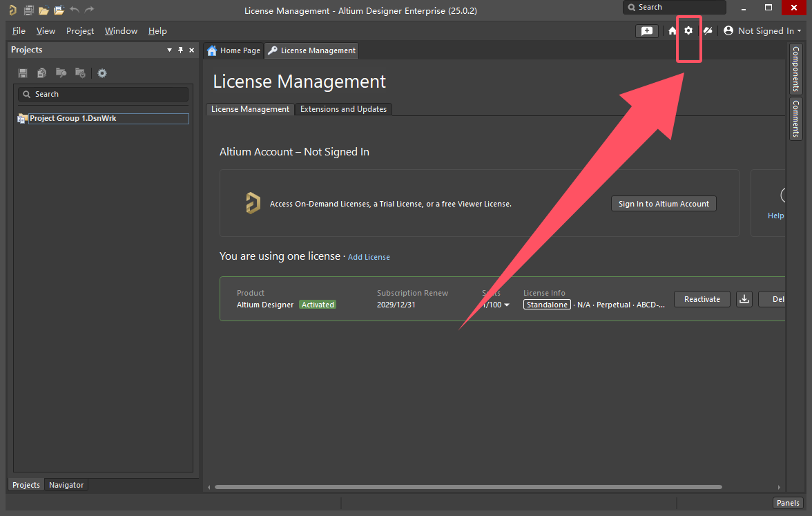The width and height of the screenshot is (812, 516).
Task: Click the download license file icon
Action: 744,299
